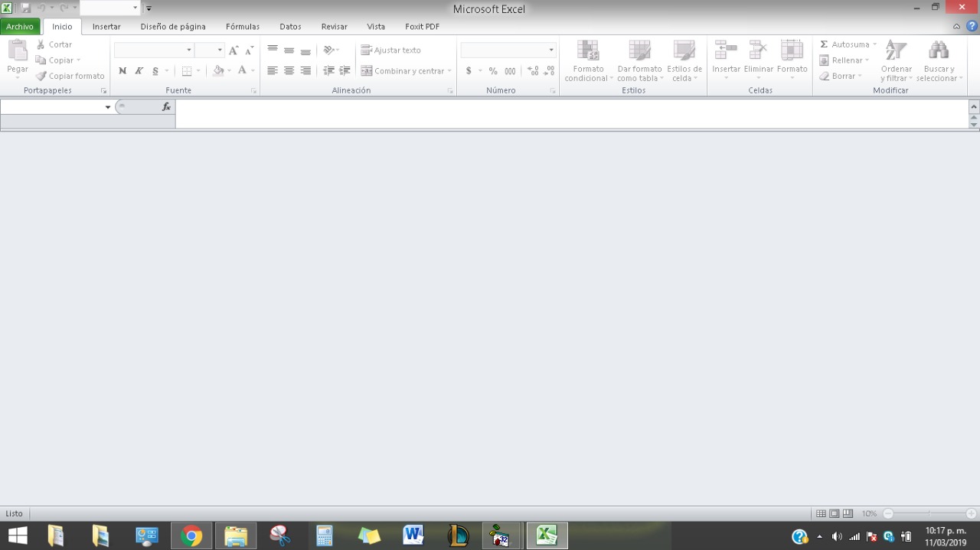Toggle Cursiva (K) italic formatting
Screen dimensions: 980x550
(x=139, y=71)
